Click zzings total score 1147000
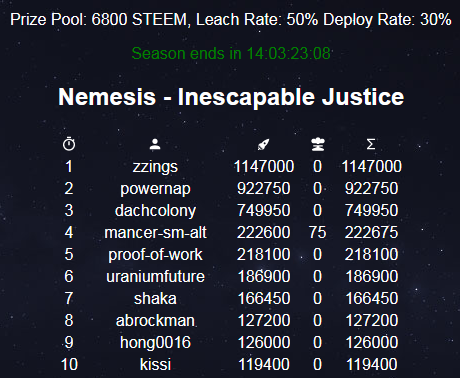The height and width of the screenshot is (378, 460). click(x=371, y=167)
